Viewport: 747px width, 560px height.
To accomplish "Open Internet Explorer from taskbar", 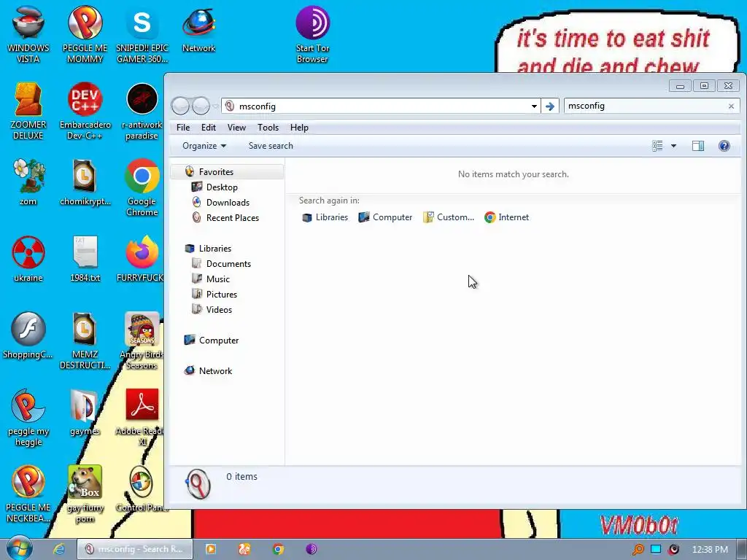I will click(x=58, y=549).
